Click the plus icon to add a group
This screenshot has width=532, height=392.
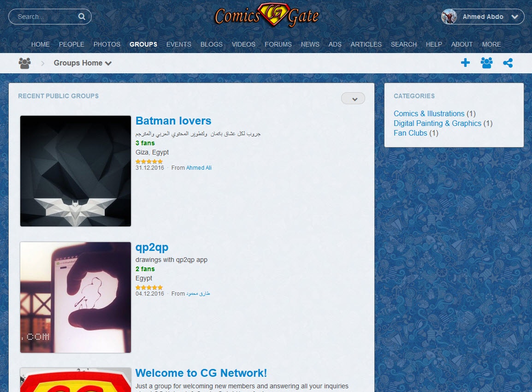pyautogui.click(x=465, y=63)
